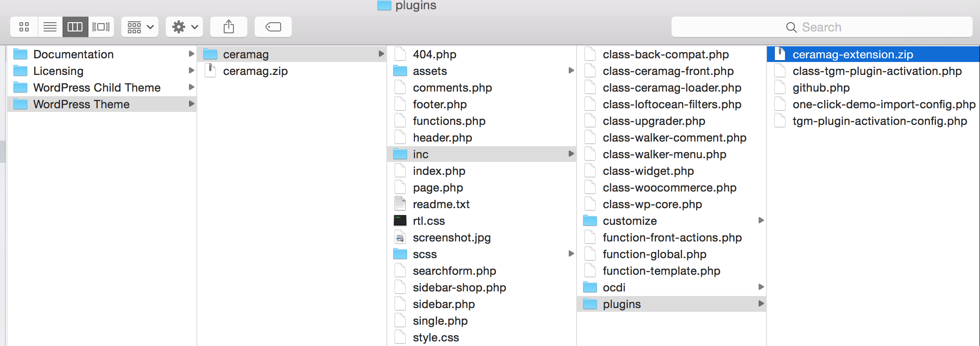Click the ceramag.zip archive icon
Viewport: 980px width, 346px height.
click(x=210, y=71)
